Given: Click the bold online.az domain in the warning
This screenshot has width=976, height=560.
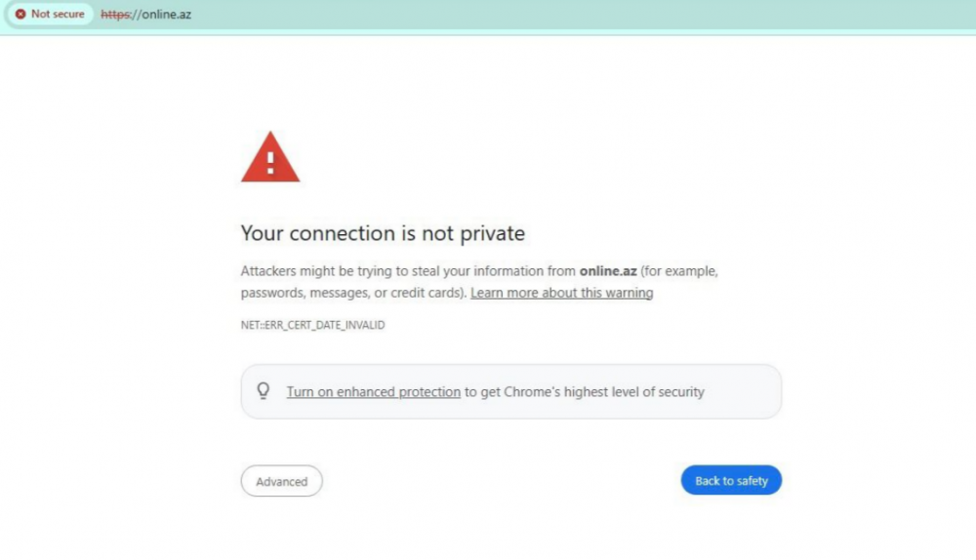Looking at the screenshot, I should pyautogui.click(x=608, y=271).
